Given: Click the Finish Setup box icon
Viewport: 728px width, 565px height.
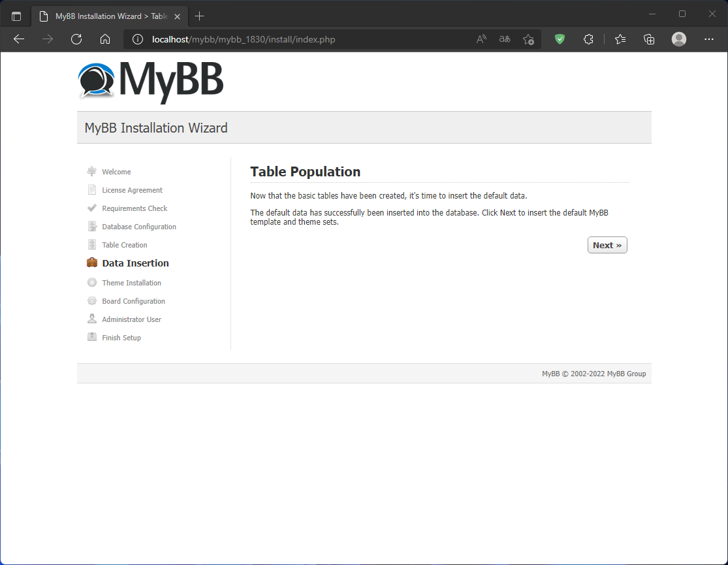Looking at the screenshot, I should tap(92, 337).
